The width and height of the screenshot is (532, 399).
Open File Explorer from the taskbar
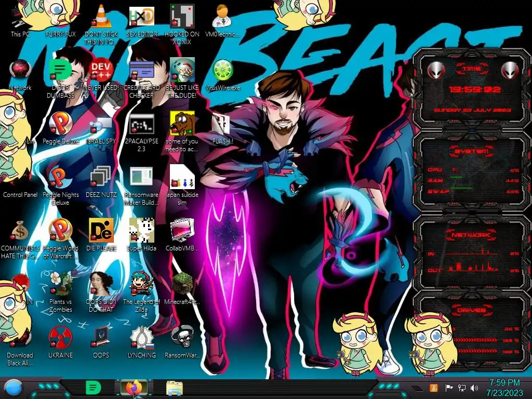click(x=175, y=388)
